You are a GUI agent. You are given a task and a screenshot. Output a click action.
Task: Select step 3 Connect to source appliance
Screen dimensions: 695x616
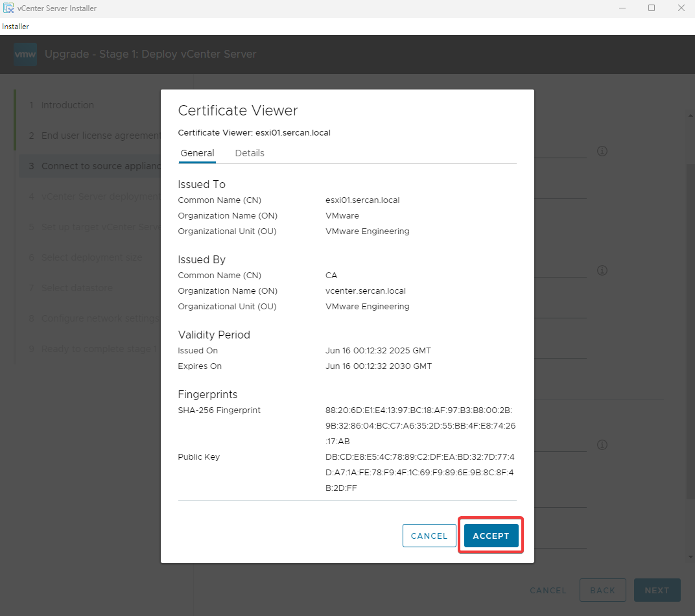tap(89, 166)
